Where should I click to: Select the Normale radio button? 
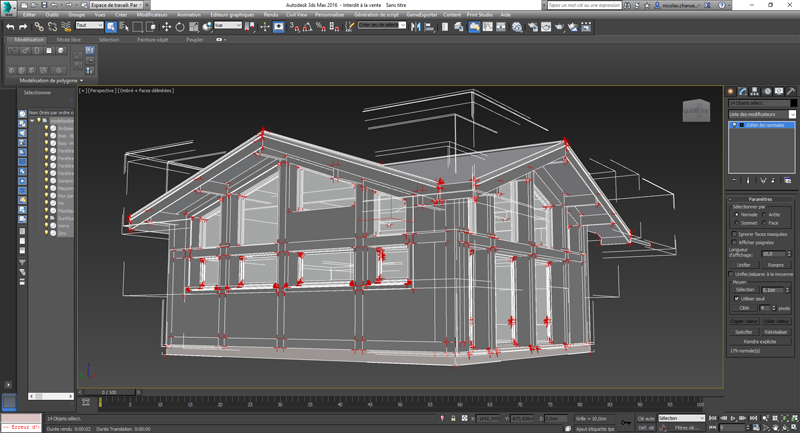pyautogui.click(x=736, y=214)
